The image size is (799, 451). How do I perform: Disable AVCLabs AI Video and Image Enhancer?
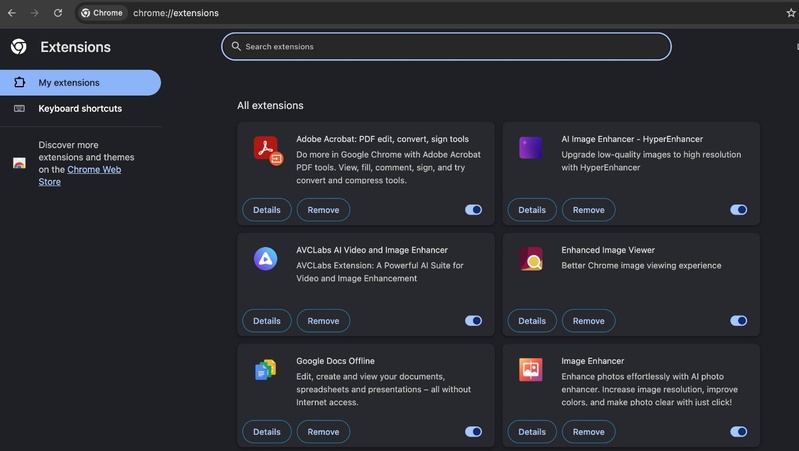pos(473,321)
